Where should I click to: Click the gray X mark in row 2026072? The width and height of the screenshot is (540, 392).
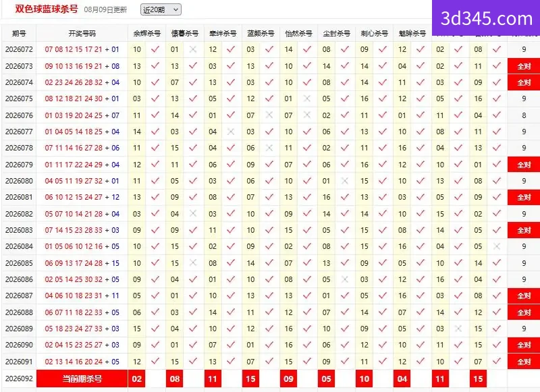pyautogui.click(x=193, y=49)
